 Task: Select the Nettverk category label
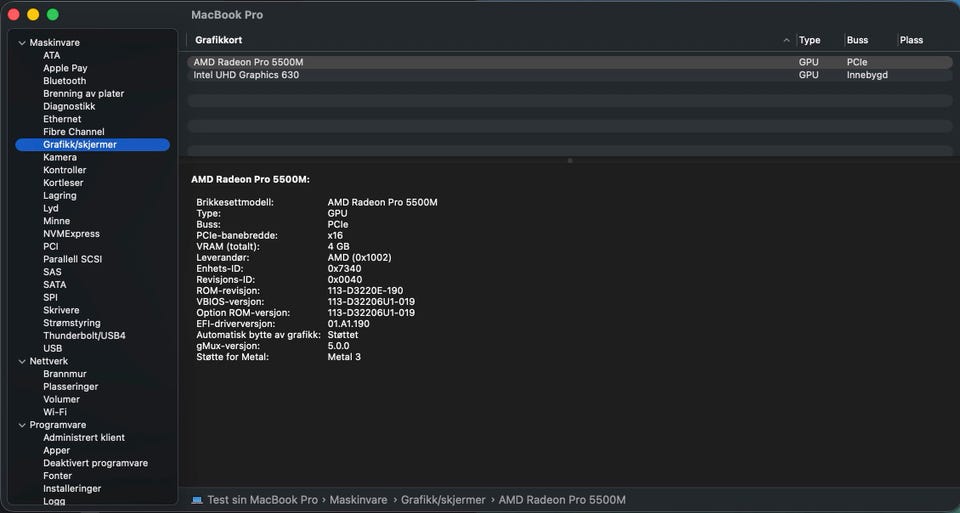point(48,361)
